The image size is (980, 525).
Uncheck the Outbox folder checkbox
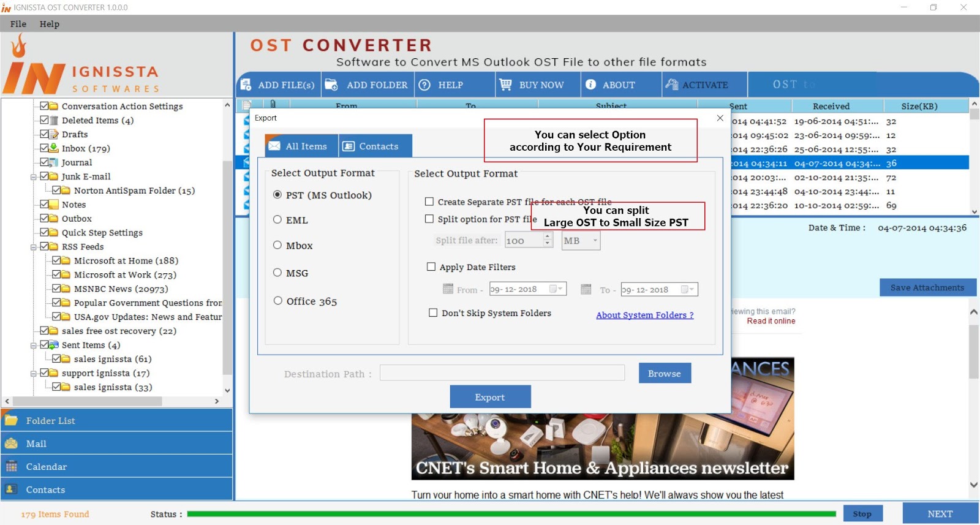[44, 218]
